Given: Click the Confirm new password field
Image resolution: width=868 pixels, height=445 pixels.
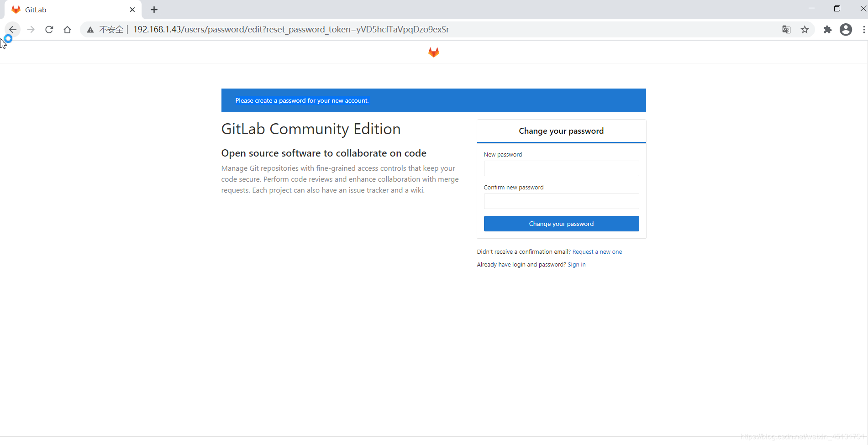Looking at the screenshot, I should (561, 201).
